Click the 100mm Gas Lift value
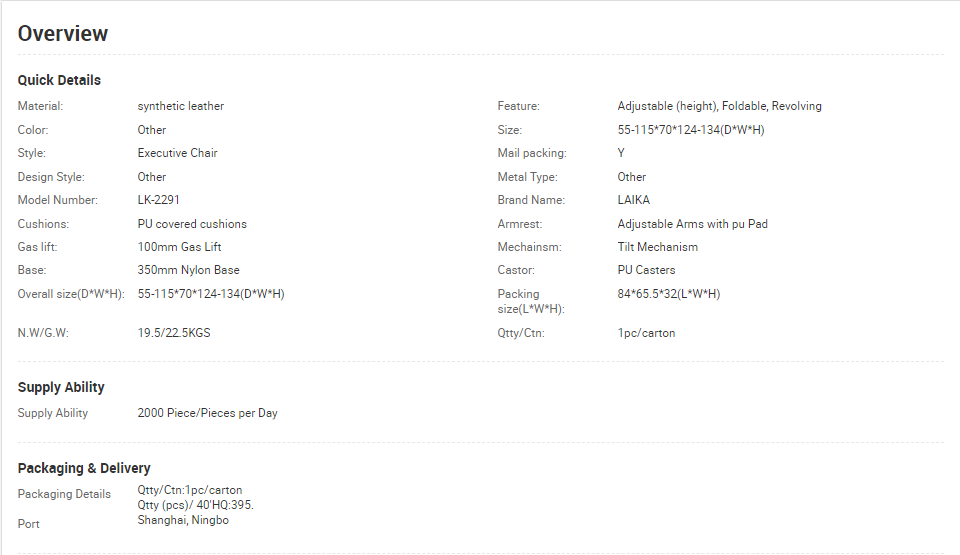This screenshot has width=960, height=555. (179, 247)
